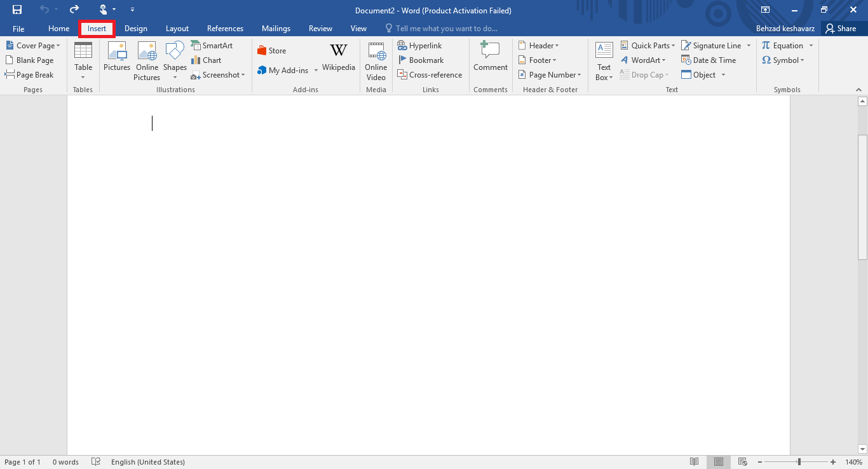
Task: Select the View tab
Action: [x=358, y=29]
